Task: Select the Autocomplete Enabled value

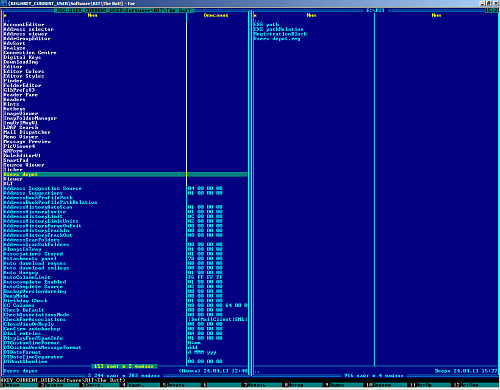Action: click(x=35, y=282)
